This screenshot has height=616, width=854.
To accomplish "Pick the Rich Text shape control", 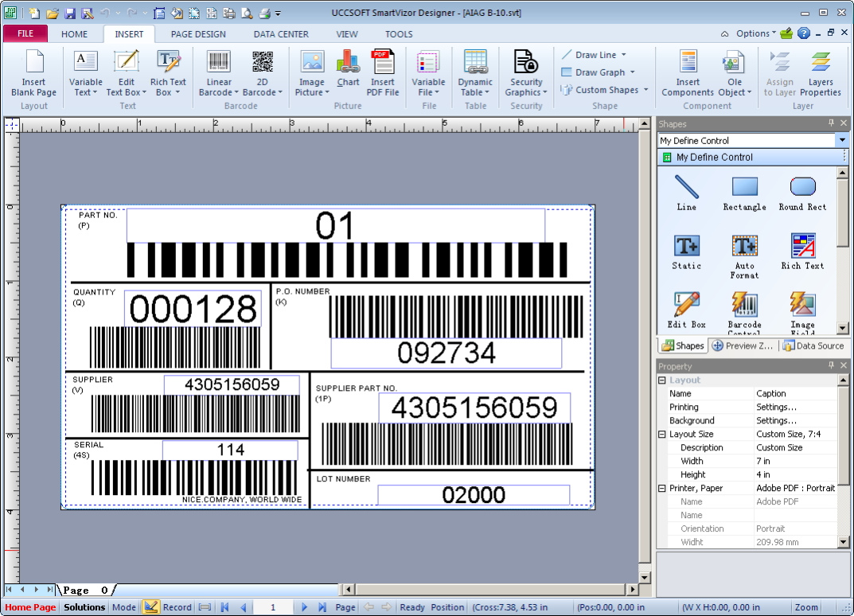I will click(802, 246).
